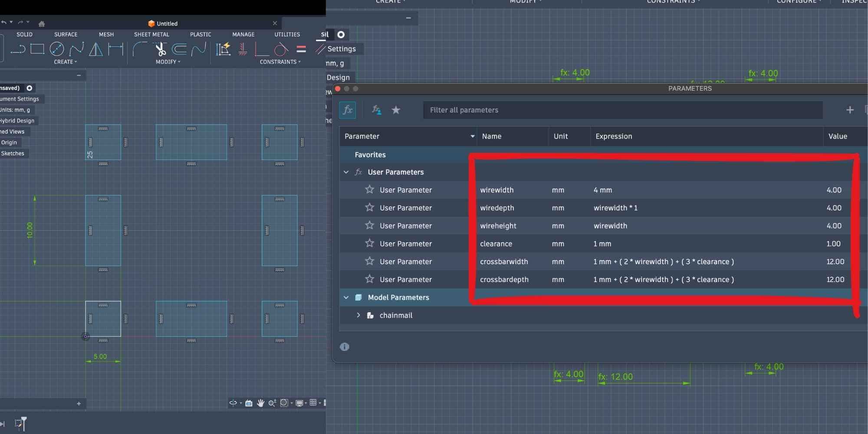Switch to the SURFACE tab
Screen dimensions: 868x434
pos(66,34)
